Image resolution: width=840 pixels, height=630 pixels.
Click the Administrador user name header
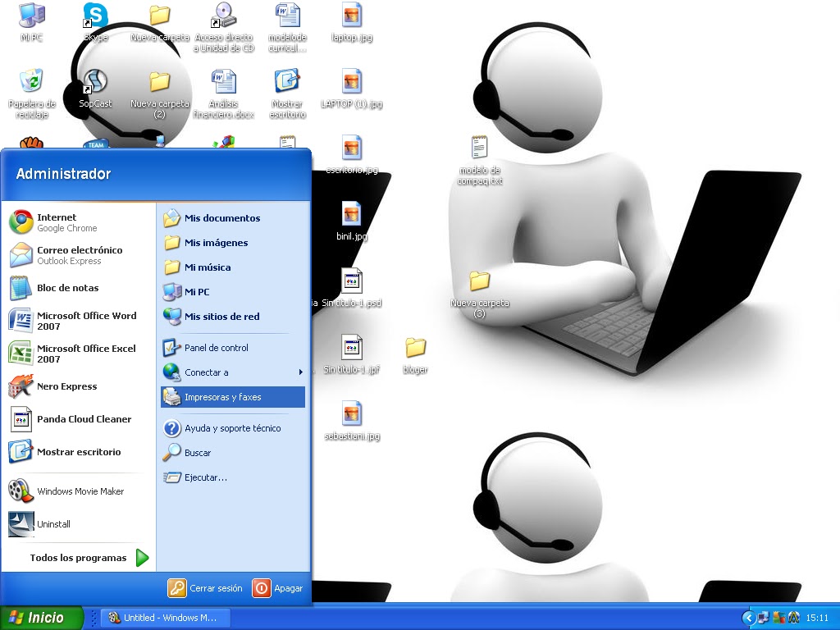pyautogui.click(x=63, y=174)
